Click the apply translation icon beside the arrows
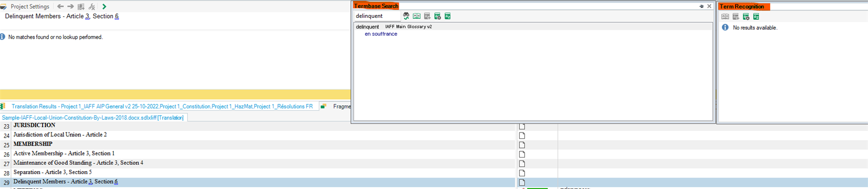 click(x=81, y=6)
